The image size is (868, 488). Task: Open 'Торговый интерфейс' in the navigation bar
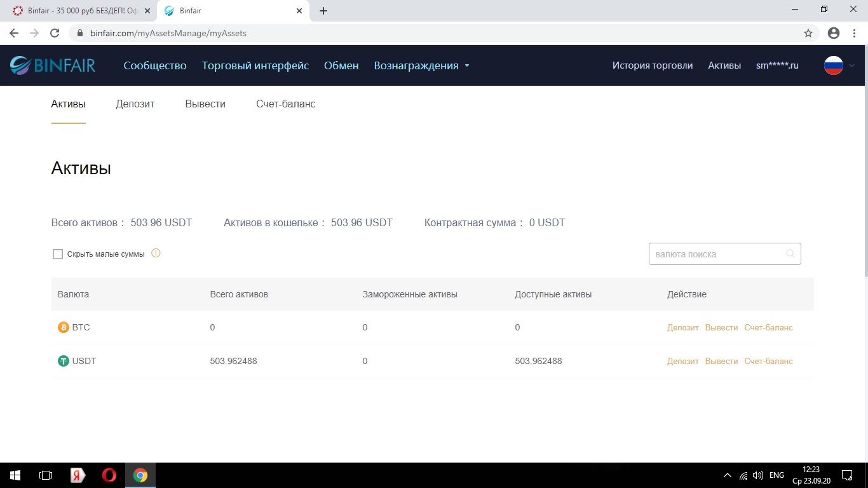(255, 65)
